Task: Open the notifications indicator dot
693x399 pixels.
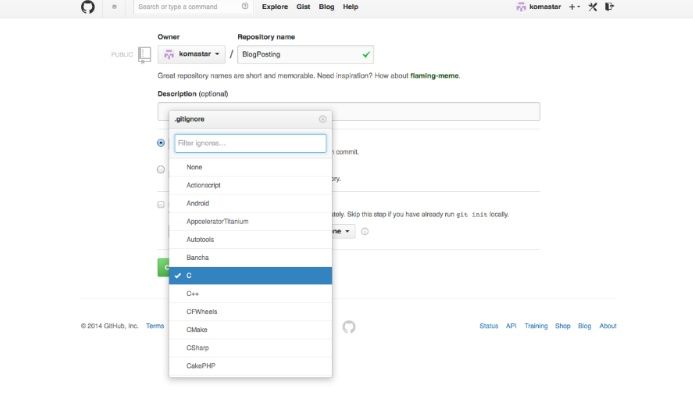Action: [114, 7]
